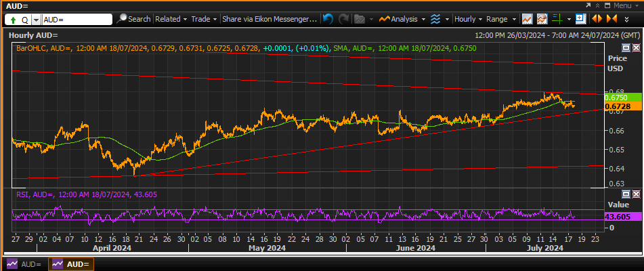The width and height of the screenshot is (644, 271).
Task: Click the Hourly AUD= chart title
Action: 33,35
